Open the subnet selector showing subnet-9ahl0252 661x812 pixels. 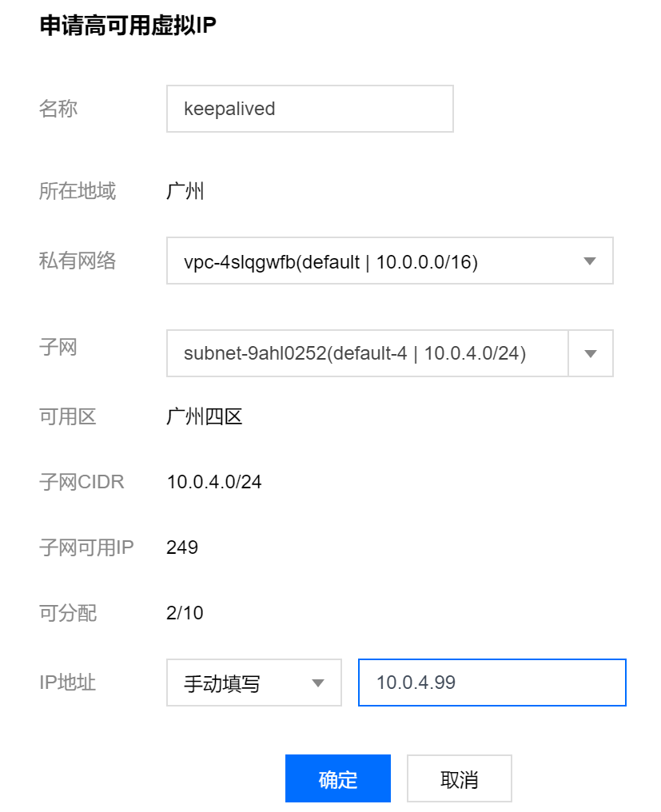pyautogui.click(x=360, y=353)
